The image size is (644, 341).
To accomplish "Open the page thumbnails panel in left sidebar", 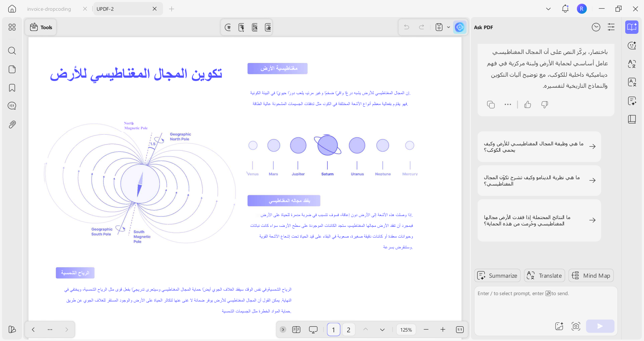I will pyautogui.click(x=12, y=69).
